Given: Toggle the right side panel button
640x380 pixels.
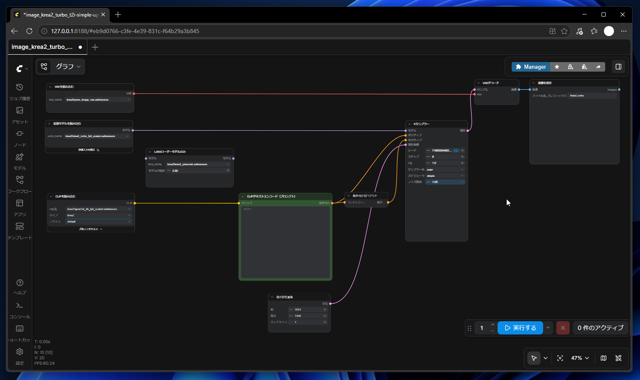Looking at the screenshot, I should coord(618,67).
